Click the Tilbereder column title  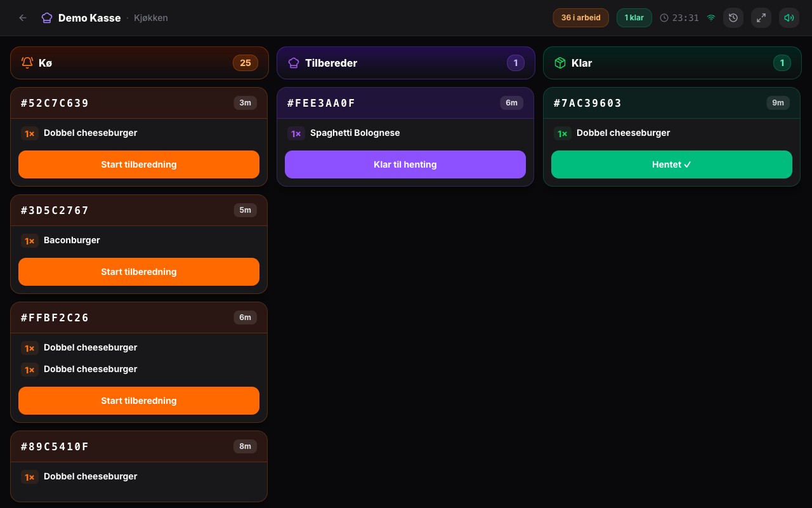pos(331,63)
